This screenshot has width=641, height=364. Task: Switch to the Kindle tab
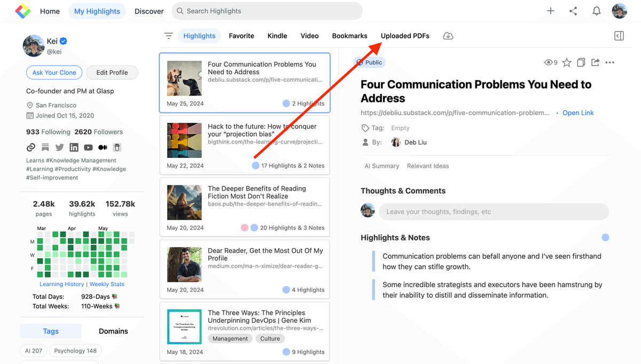pos(277,36)
